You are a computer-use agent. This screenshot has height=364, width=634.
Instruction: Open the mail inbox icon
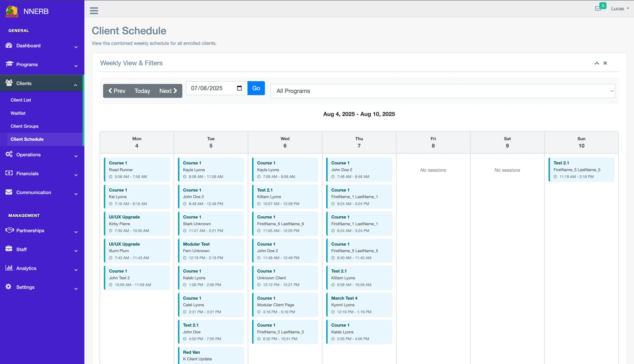[x=598, y=8]
